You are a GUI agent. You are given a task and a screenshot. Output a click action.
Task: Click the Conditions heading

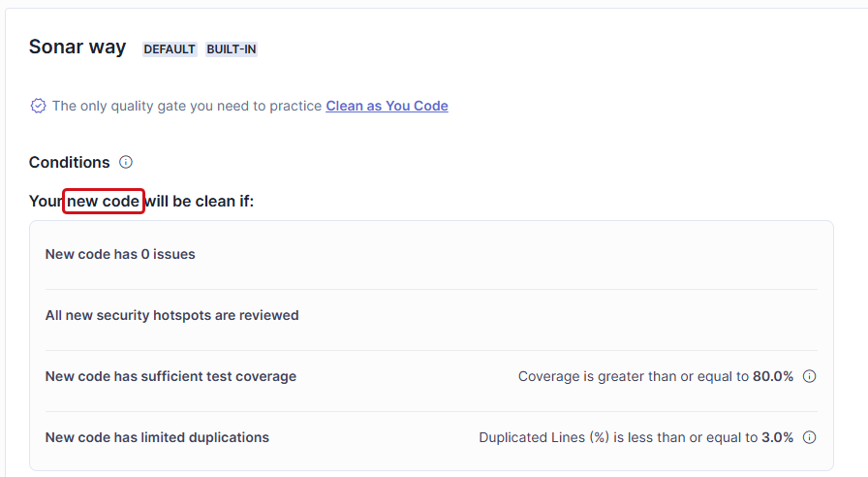[x=69, y=162]
